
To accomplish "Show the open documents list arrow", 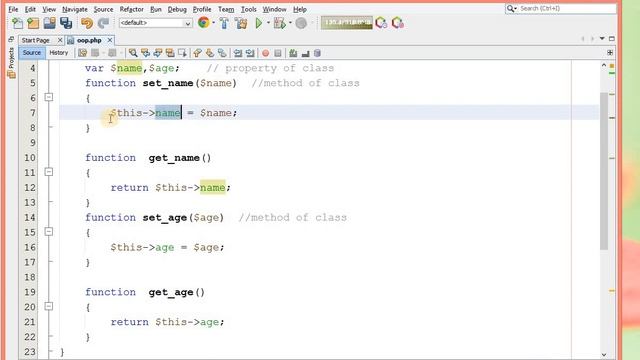I will (602, 38).
